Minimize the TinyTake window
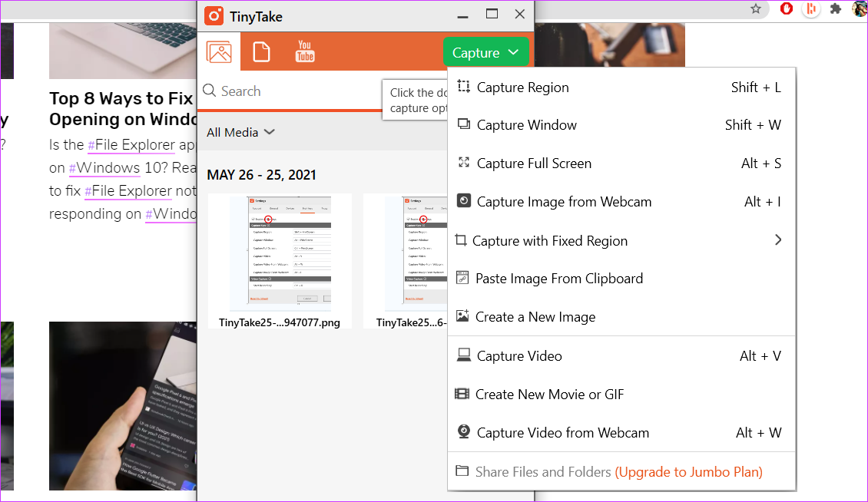 462,15
